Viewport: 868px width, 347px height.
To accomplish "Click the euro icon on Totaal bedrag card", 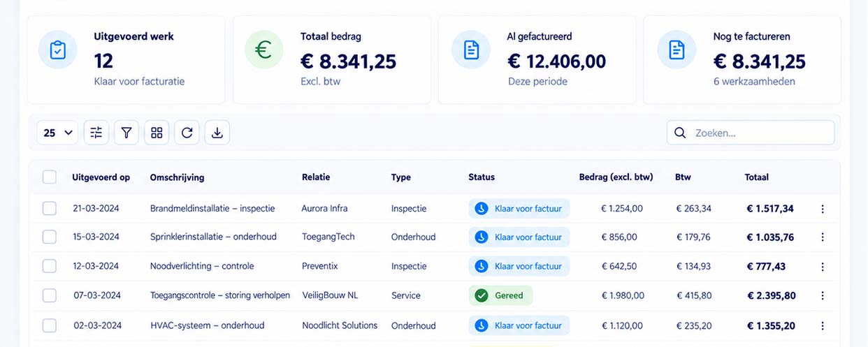I will (x=264, y=50).
